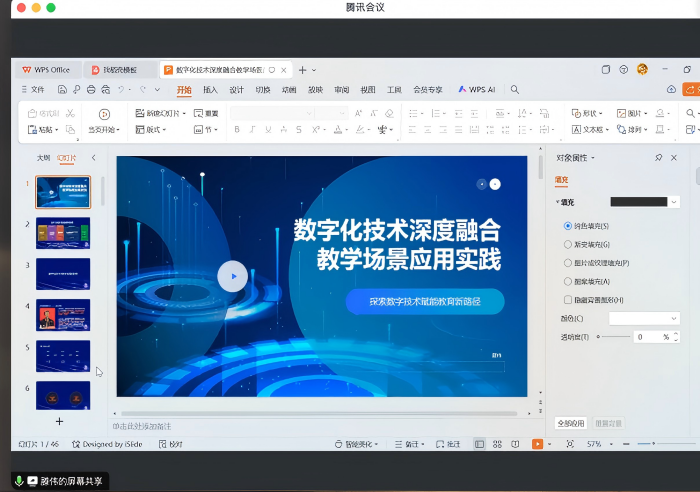Click the add new slide plus icon

click(x=59, y=421)
